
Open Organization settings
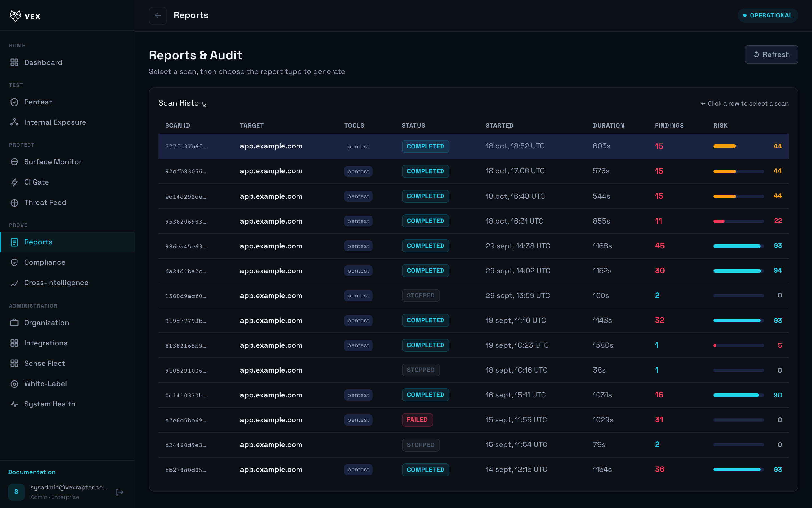coord(67,323)
